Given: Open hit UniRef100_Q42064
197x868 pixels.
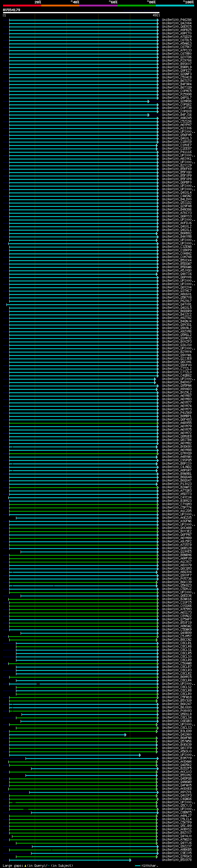Looking at the screenshot, I should [176, 23].
